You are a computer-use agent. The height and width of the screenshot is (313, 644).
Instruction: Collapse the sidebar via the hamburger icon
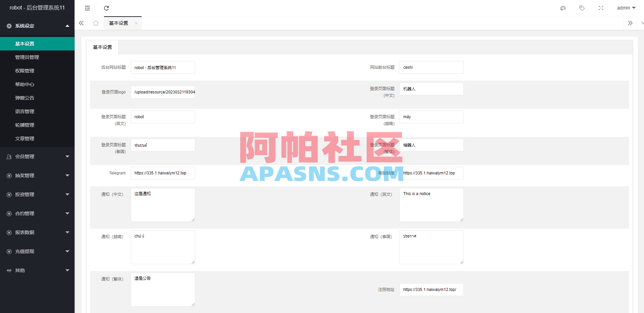click(x=87, y=8)
